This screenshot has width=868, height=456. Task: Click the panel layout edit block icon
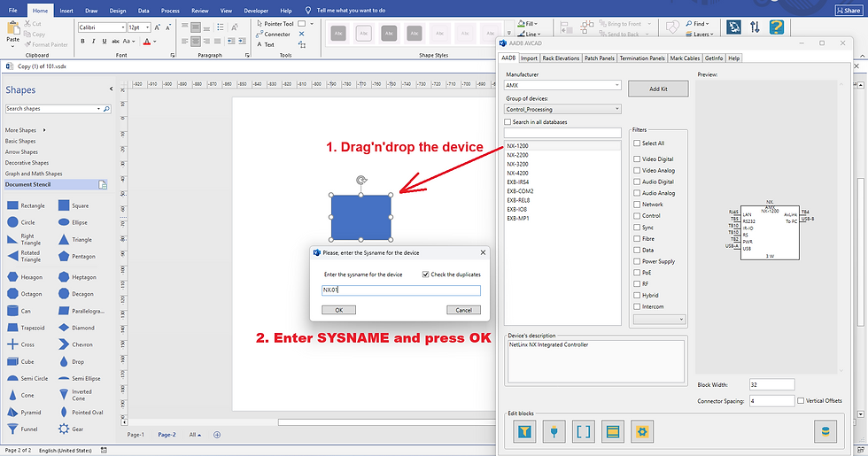pyautogui.click(x=612, y=432)
